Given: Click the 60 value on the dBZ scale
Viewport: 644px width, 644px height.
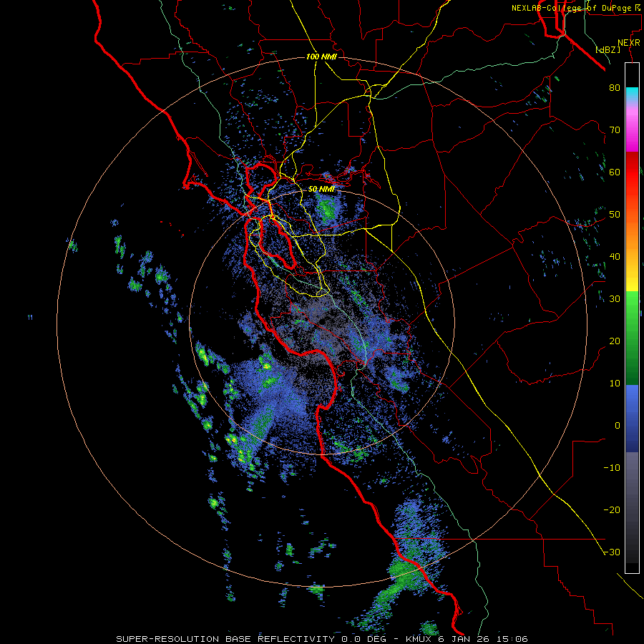Looking at the screenshot, I should tap(615, 172).
